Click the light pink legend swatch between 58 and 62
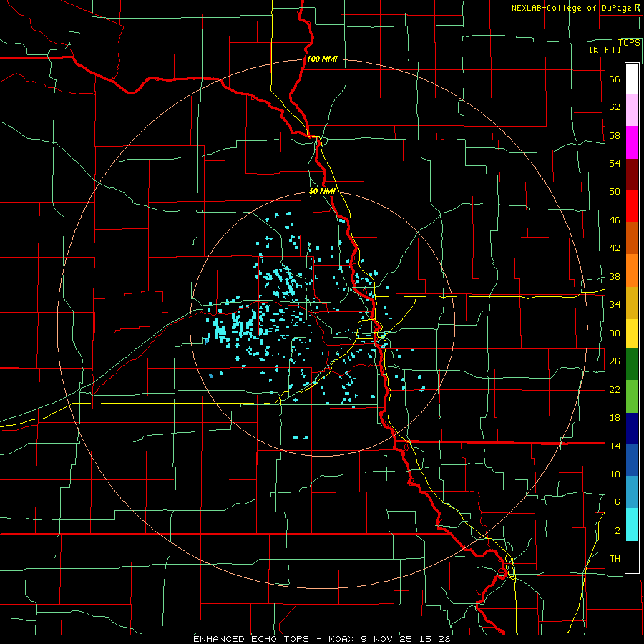The image size is (644, 644). coord(632,109)
